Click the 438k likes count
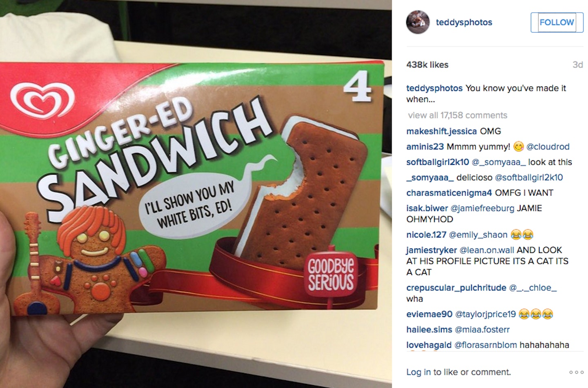The width and height of the screenshot is (588, 388). coord(427,64)
